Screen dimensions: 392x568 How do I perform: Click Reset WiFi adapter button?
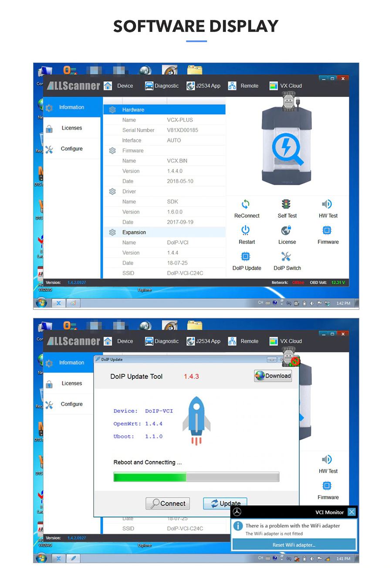pyautogui.click(x=294, y=544)
